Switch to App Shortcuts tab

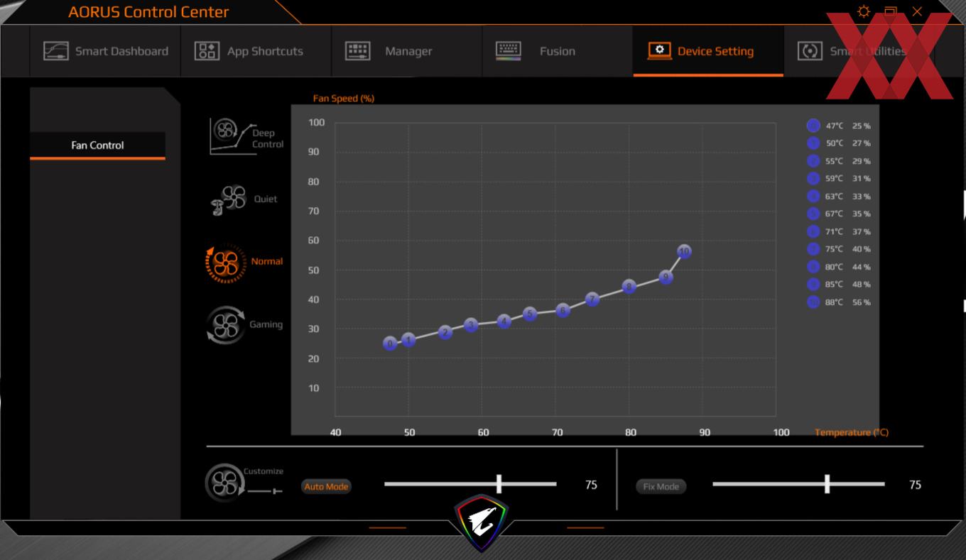[x=256, y=51]
